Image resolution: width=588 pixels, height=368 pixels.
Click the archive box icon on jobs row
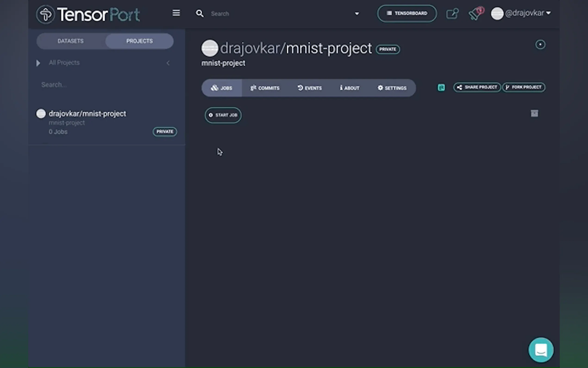[x=534, y=113]
